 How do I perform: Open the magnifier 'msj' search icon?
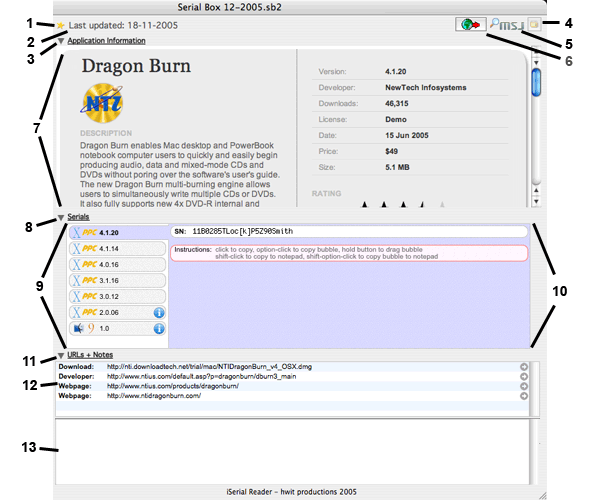(x=506, y=24)
